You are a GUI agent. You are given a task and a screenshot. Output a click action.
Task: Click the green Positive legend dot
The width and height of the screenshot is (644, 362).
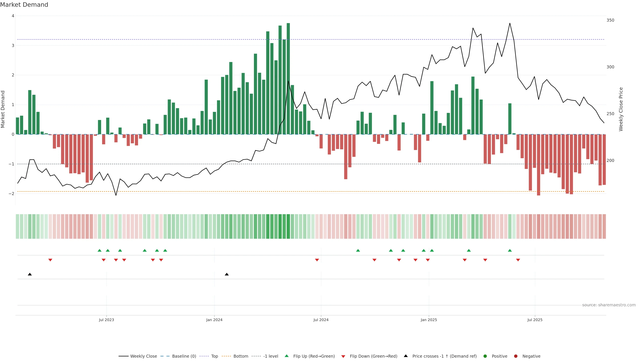coord(485,356)
